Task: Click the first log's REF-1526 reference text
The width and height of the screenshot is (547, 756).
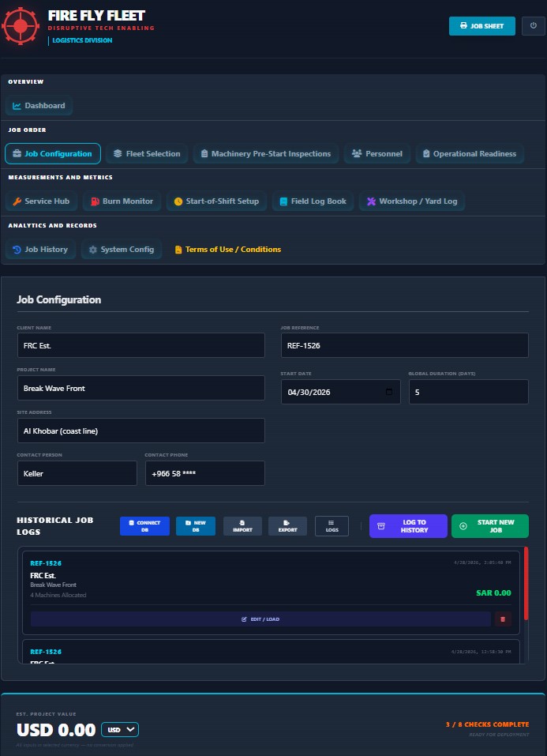Action: tap(46, 563)
